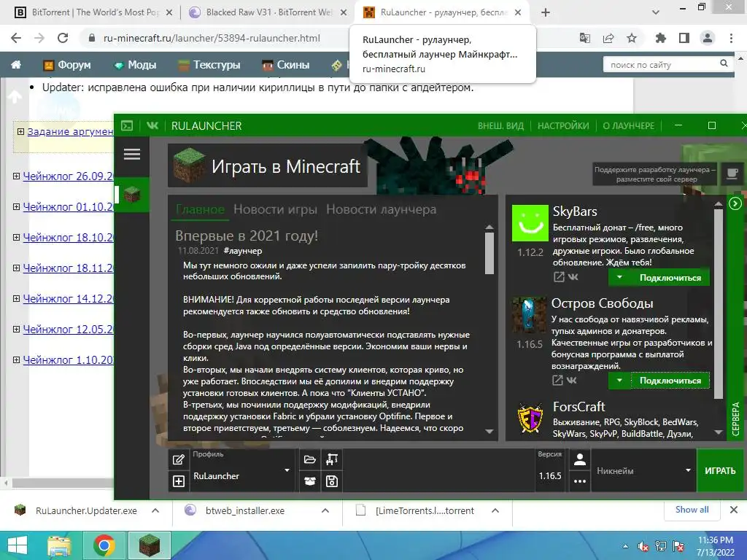Click the save floppy disk icon
Screen dimensions: 747x560
pos(332,481)
